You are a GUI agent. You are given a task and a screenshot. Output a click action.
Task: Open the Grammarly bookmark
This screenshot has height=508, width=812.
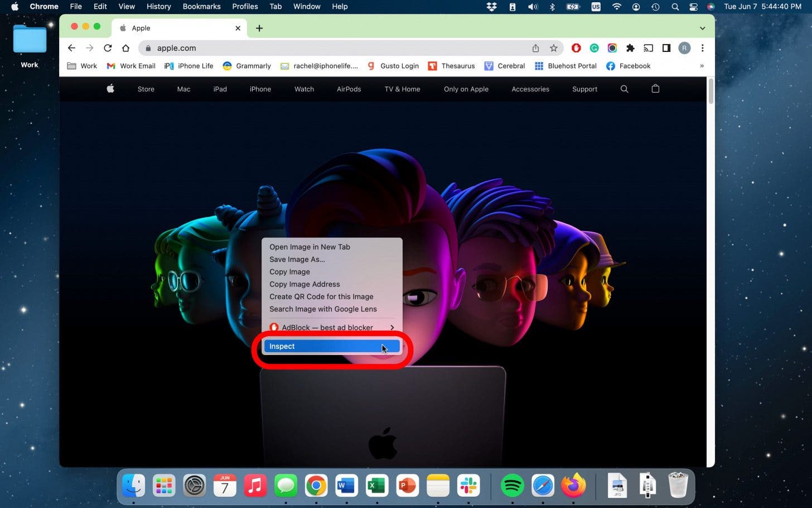[x=246, y=66]
